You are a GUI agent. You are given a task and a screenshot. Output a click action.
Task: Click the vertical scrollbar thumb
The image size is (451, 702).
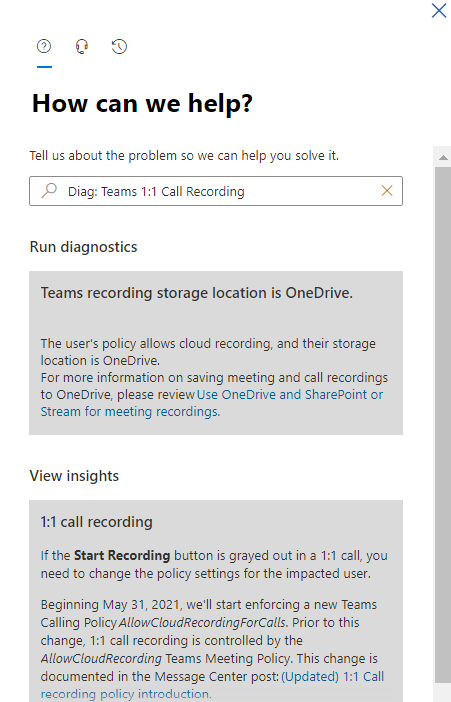click(x=443, y=424)
